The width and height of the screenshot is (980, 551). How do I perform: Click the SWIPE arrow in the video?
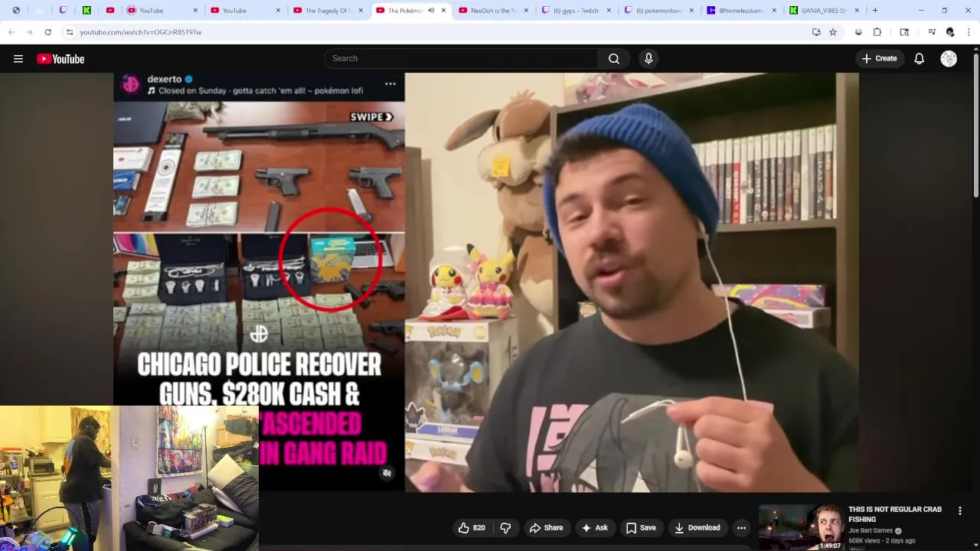coord(371,117)
